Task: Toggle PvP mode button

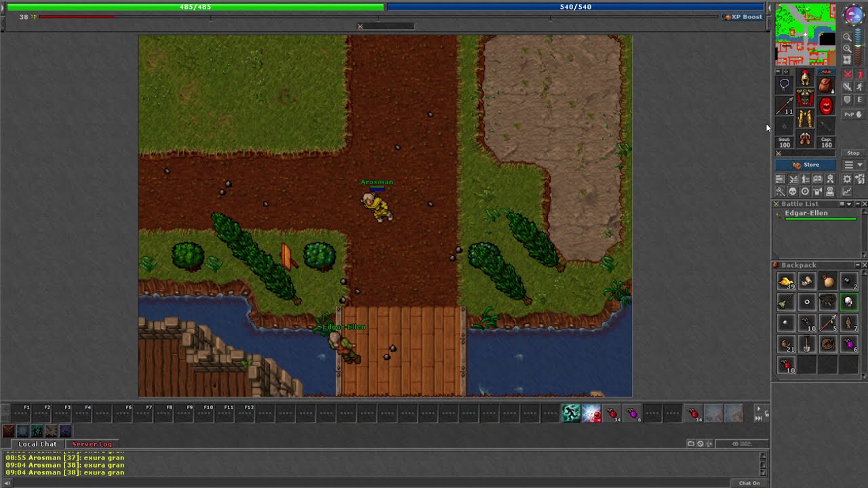Action: 853,115
